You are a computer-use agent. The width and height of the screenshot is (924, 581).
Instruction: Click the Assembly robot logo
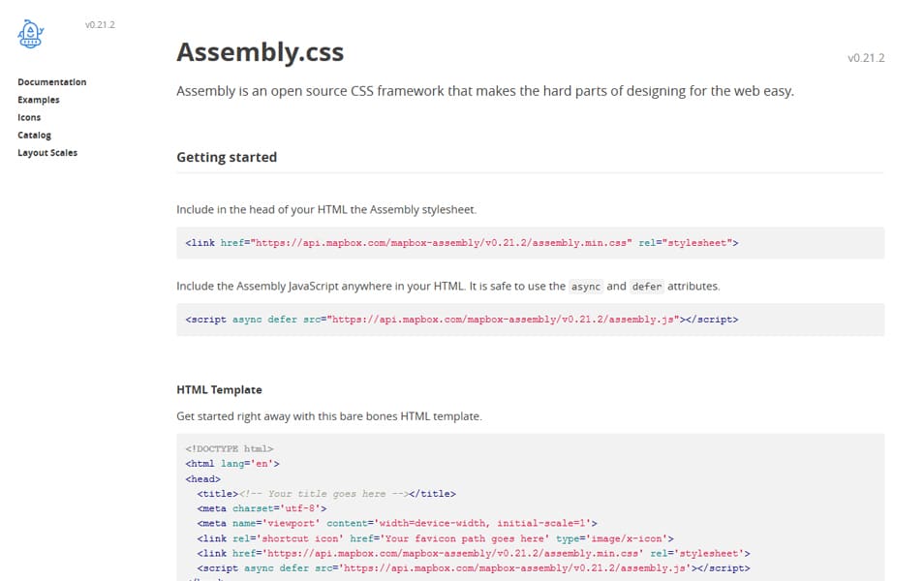[x=30, y=35]
